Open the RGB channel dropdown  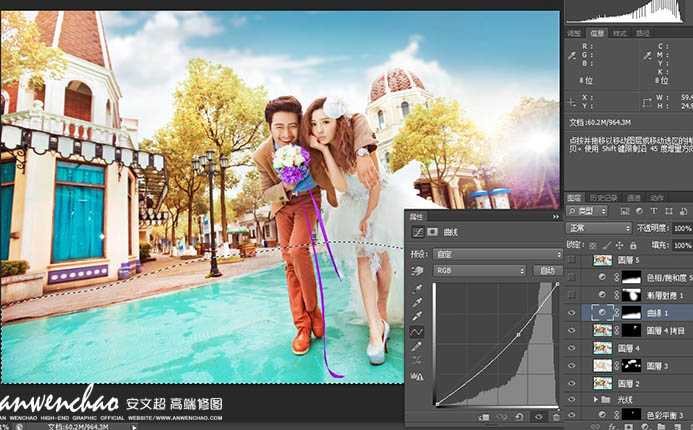(479, 270)
